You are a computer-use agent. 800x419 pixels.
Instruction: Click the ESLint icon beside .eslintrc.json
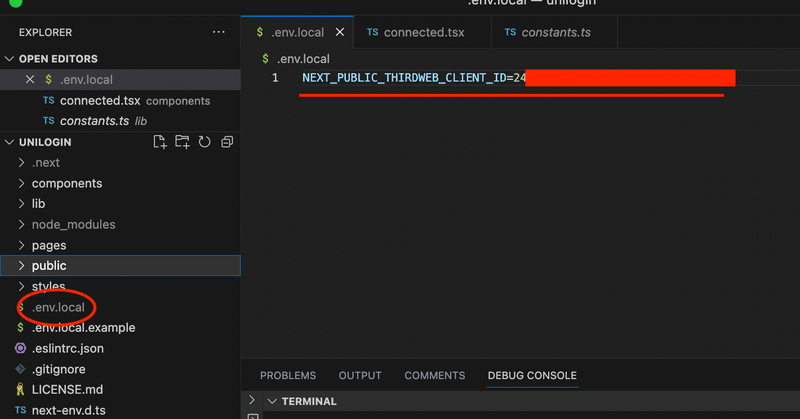tap(20, 348)
